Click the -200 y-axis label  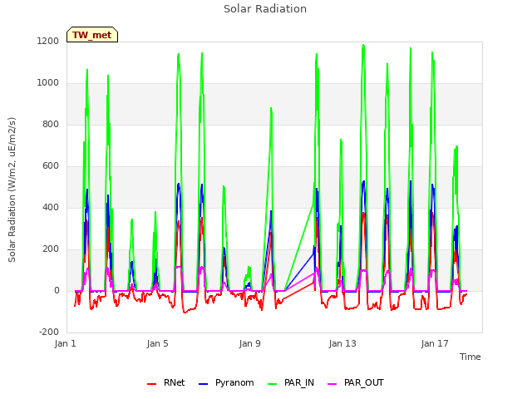point(49,332)
